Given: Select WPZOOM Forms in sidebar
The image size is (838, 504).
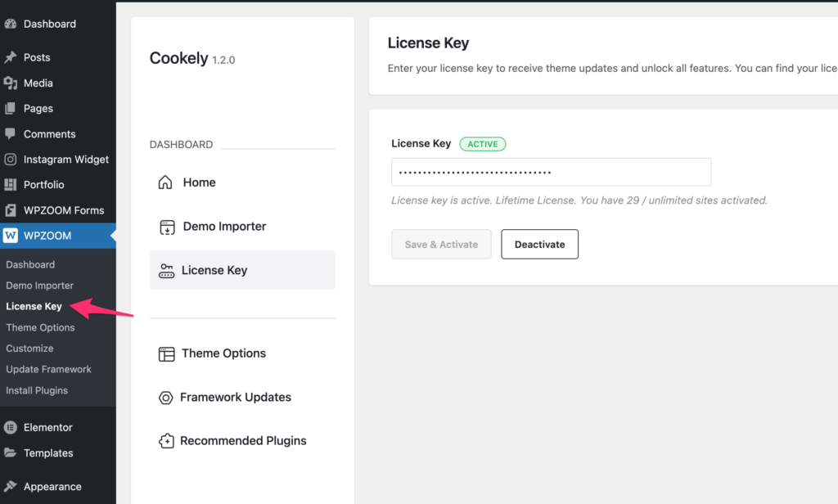Looking at the screenshot, I should (64, 210).
